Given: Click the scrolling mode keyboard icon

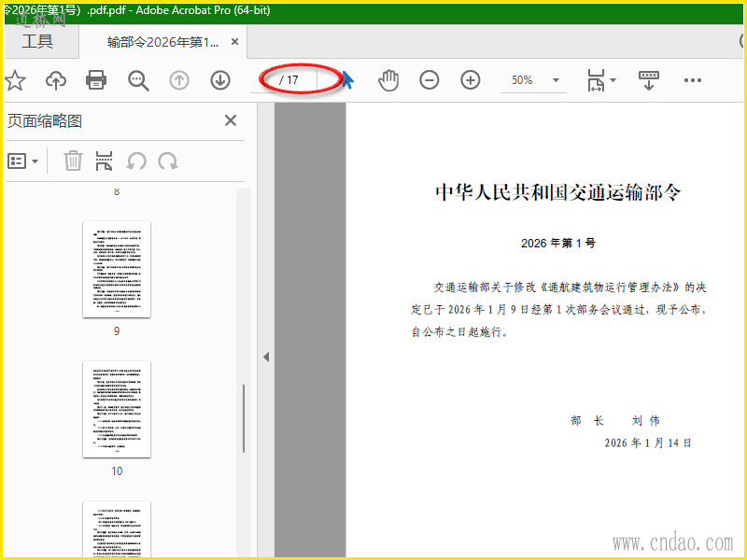Looking at the screenshot, I should 648,80.
